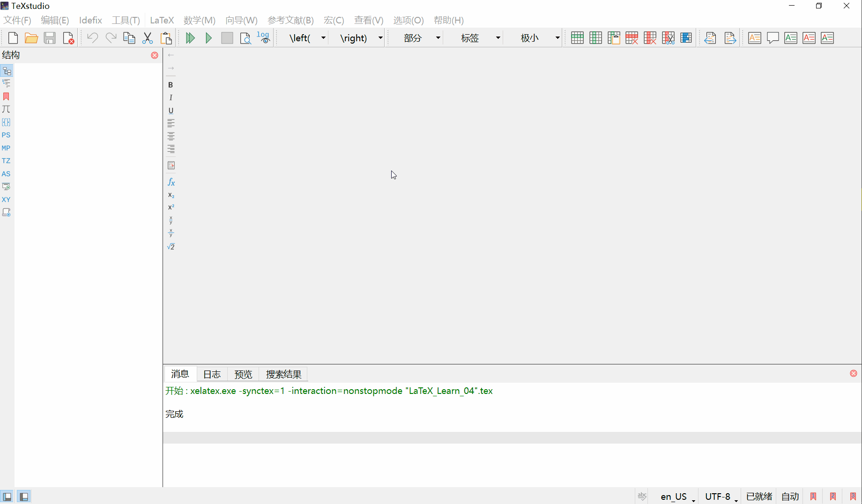The height and width of the screenshot is (504, 862).
Task: Create a new document with the blank page icon
Action: point(13,38)
